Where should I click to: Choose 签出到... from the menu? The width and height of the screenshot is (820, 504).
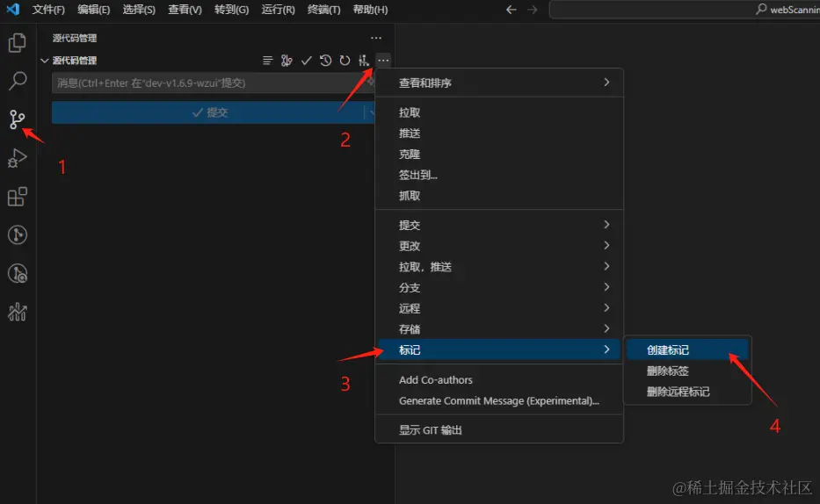click(x=499, y=175)
